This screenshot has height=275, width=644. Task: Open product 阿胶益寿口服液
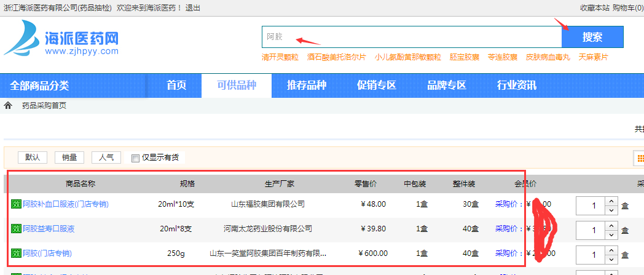(49, 228)
